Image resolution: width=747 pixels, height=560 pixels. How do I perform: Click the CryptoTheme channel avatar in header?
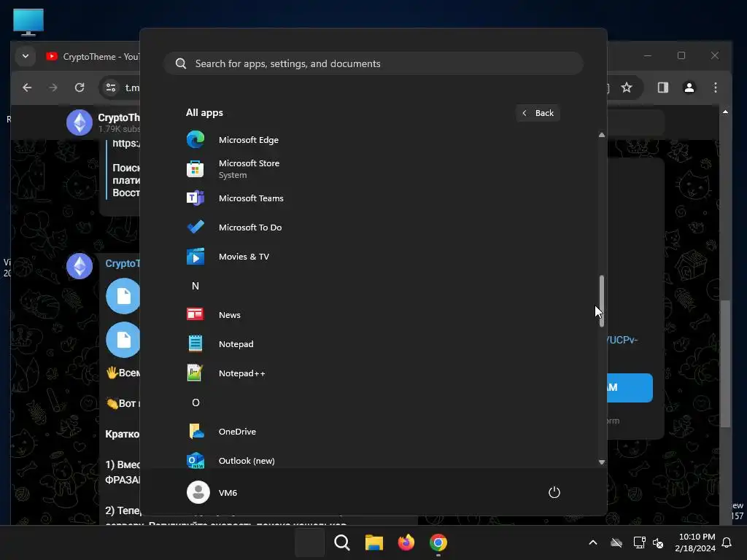pyautogui.click(x=80, y=122)
